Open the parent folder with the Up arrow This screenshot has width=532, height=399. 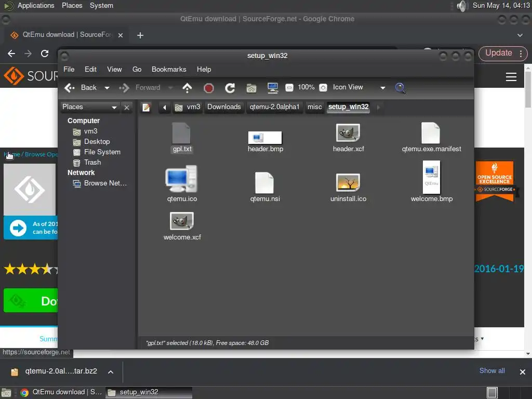click(x=187, y=88)
